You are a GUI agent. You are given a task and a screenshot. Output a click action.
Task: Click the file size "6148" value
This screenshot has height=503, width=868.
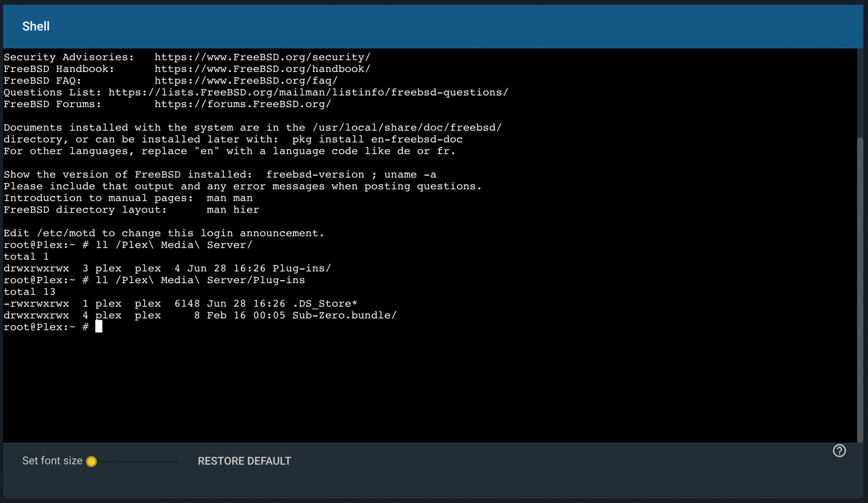(x=187, y=304)
